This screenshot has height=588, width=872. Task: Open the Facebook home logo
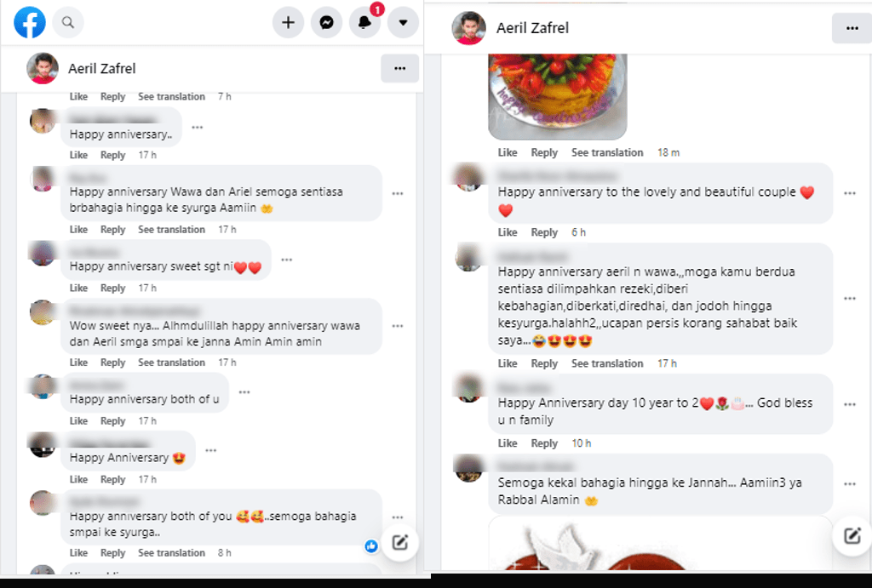[30, 22]
